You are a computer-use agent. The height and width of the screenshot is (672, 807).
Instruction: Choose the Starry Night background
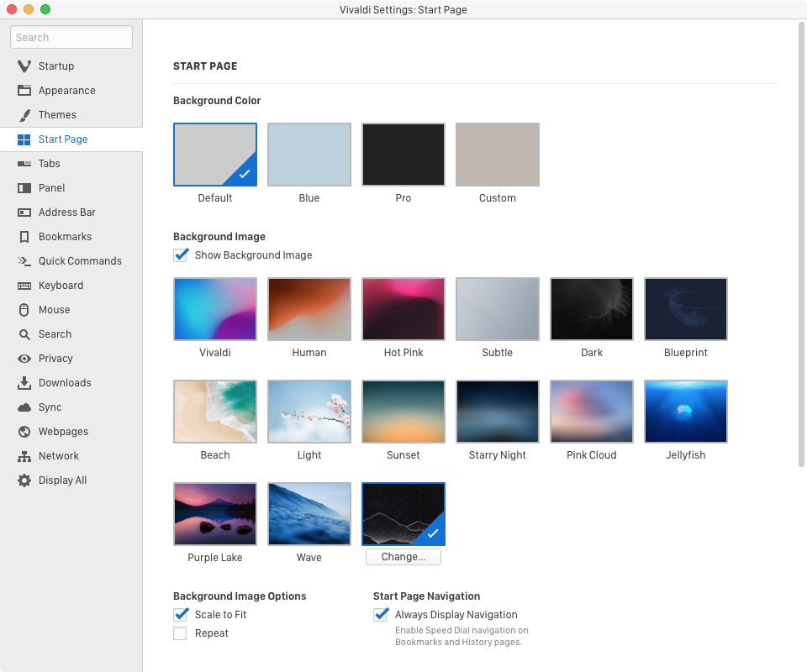pyautogui.click(x=498, y=412)
